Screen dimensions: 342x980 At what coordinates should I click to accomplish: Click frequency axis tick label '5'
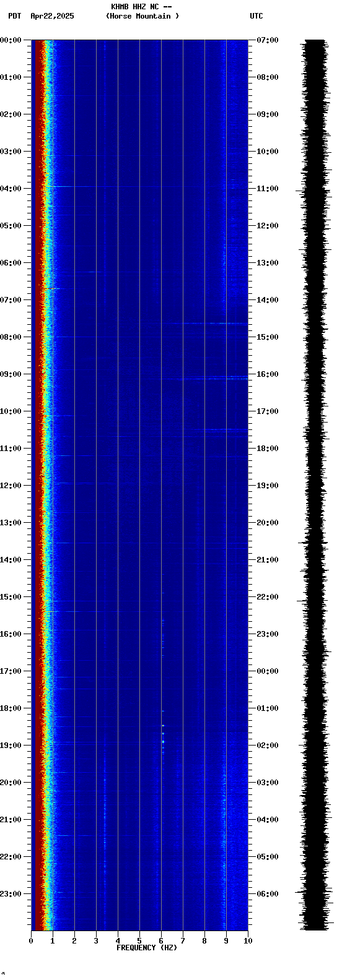click(x=139, y=941)
